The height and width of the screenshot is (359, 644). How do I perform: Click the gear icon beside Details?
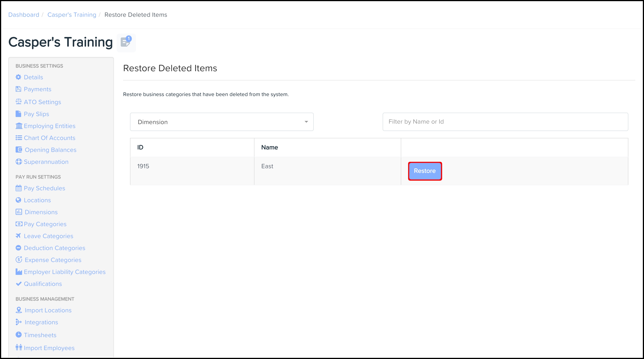[18, 77]
